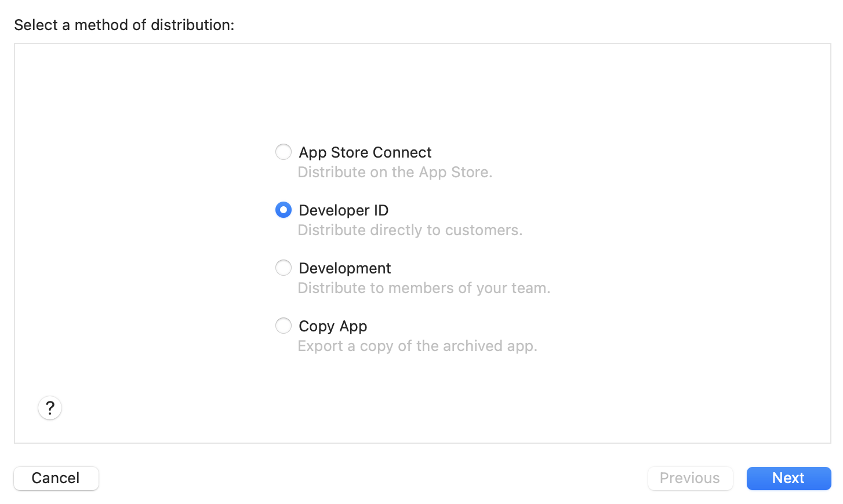This screenshot has width=843, height=504.
Task: Click 'Distribute directly to customers' description
Action: pyautogui.click(x=410, y=230)
